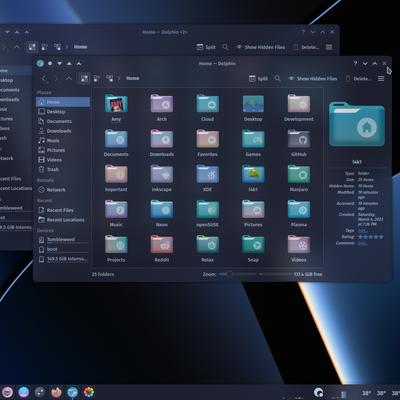
Task: Select the Games folder icon
Action: point(253,139)
